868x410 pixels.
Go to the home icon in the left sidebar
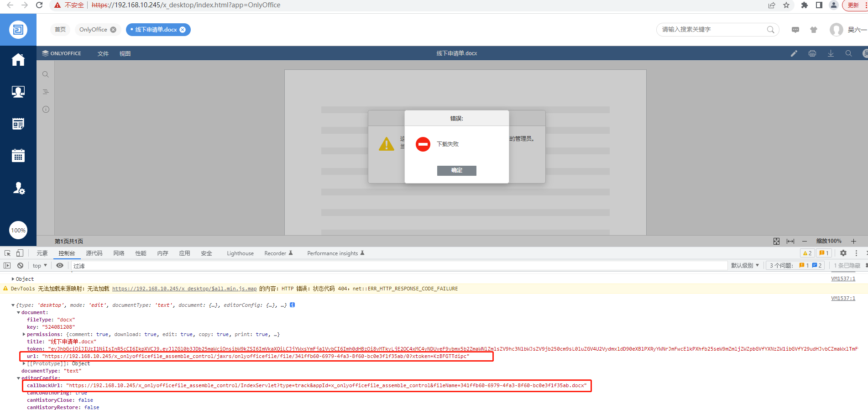(18, 60)
